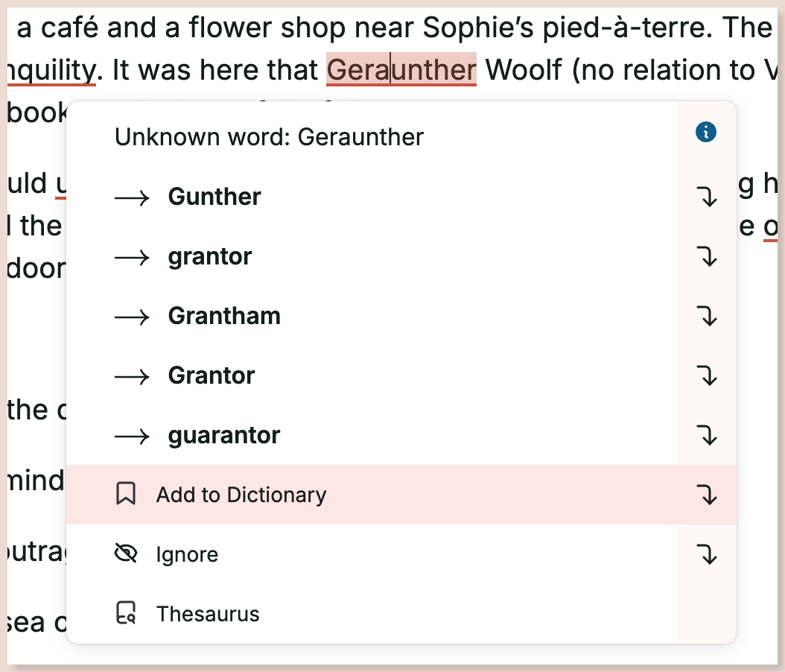Select the "Grantham" suggestion
785x672 pixels.
[224, 316]
